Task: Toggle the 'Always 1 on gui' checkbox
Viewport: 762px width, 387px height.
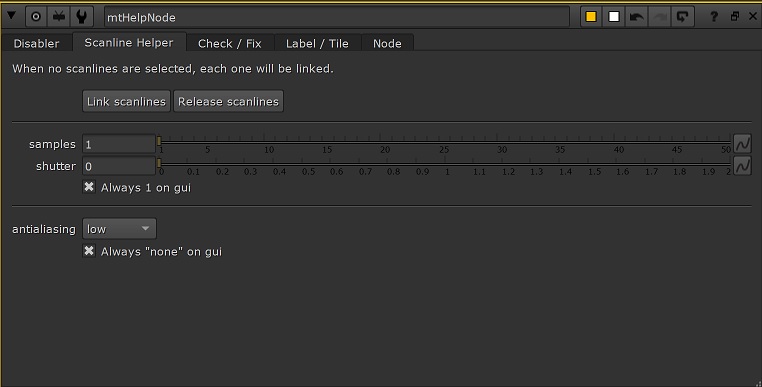Action: 89,187
